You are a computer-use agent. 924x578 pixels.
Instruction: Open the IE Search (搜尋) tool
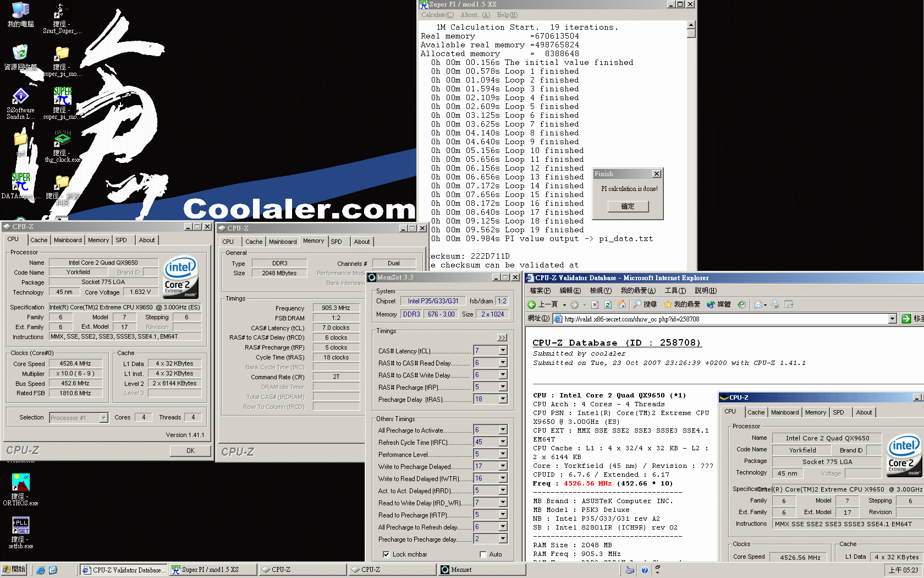coord(645,304)
